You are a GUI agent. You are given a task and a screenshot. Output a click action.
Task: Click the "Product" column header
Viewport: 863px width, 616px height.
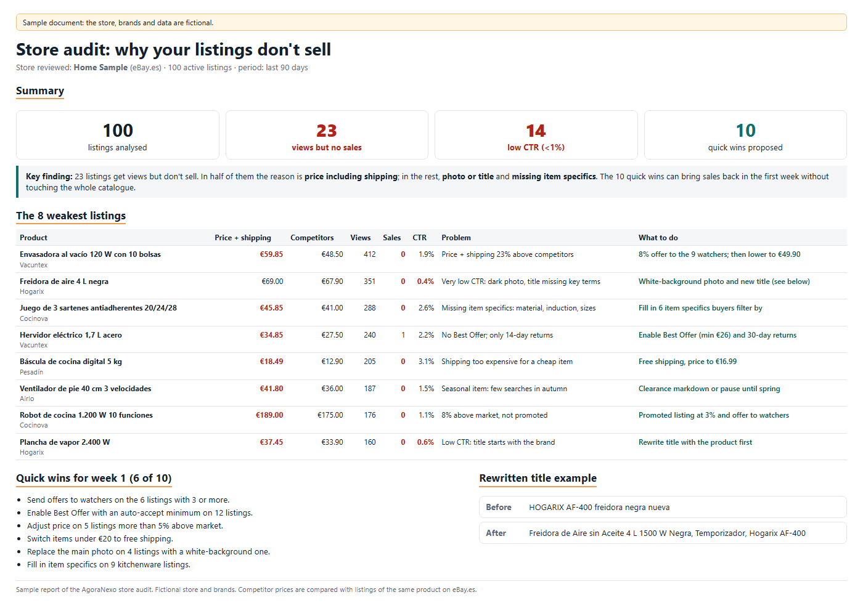click(x=33, y=238)
